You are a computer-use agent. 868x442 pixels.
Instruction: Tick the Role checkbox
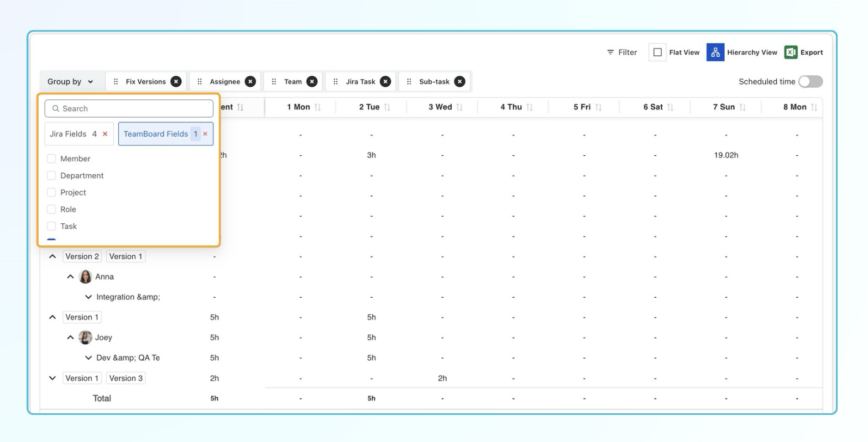51,209
